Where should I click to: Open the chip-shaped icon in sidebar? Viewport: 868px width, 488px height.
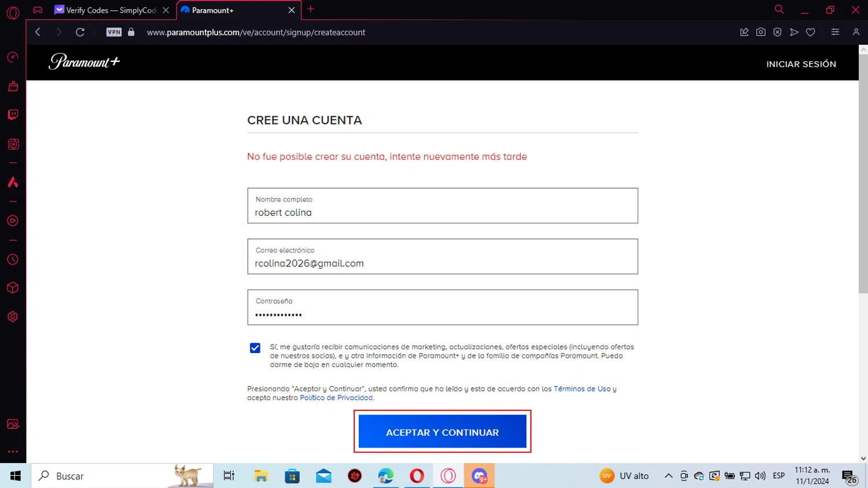13,144
